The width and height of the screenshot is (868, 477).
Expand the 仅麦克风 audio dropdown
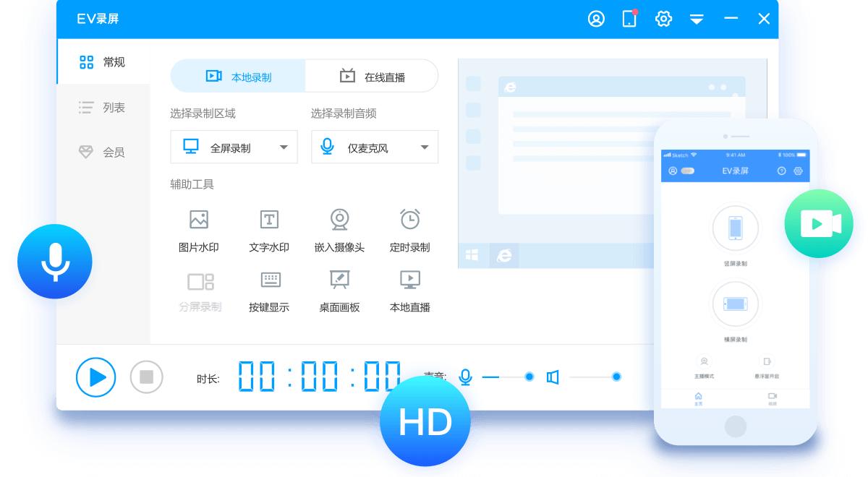375,147
